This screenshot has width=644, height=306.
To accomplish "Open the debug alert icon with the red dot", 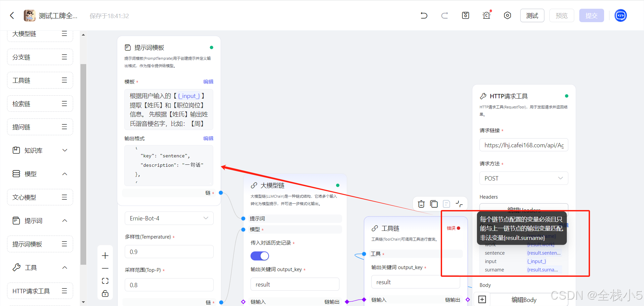I will 486,15.
